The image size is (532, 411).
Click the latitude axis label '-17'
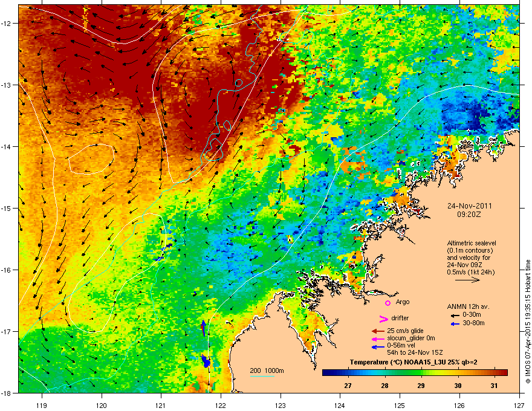click(x=6, y=331)
